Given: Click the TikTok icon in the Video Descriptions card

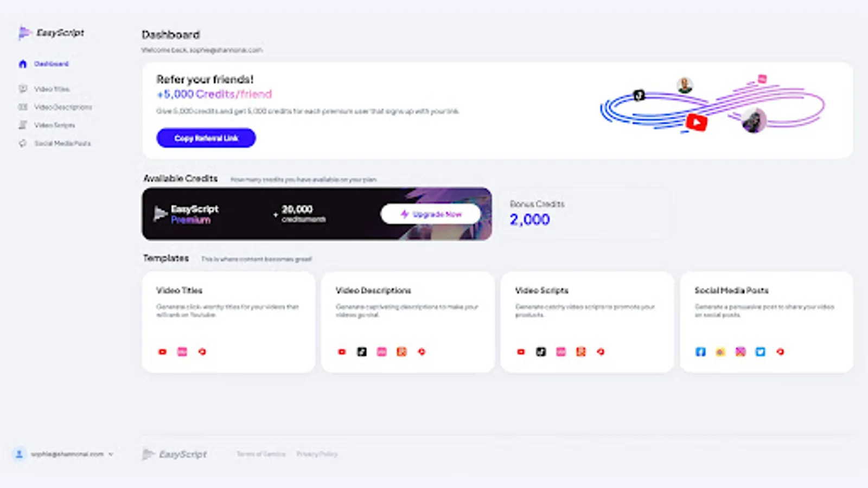Looking at the screenshot, I should coord(362,352).
